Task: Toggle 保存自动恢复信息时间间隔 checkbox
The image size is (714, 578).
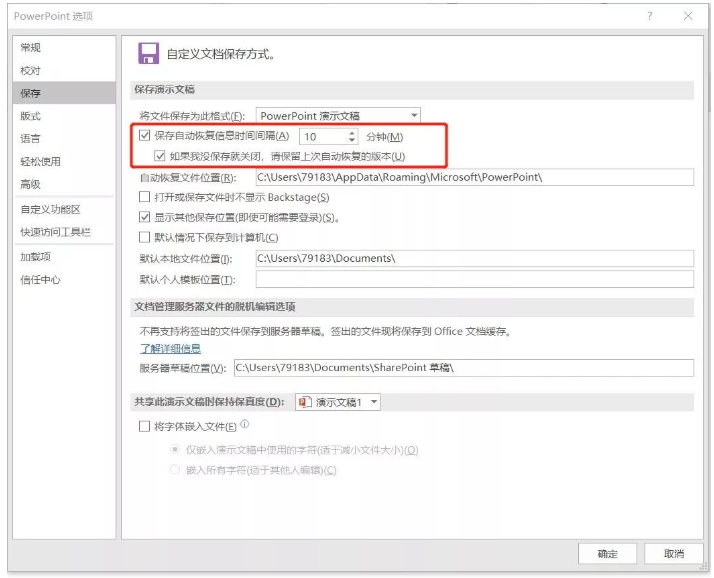Action: (144, 136)
